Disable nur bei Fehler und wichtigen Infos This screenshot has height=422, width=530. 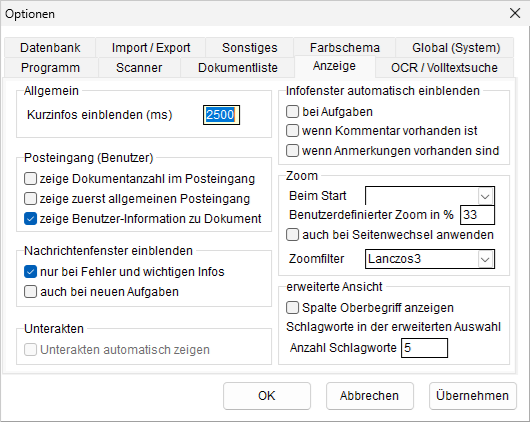(x=30, y=272)
